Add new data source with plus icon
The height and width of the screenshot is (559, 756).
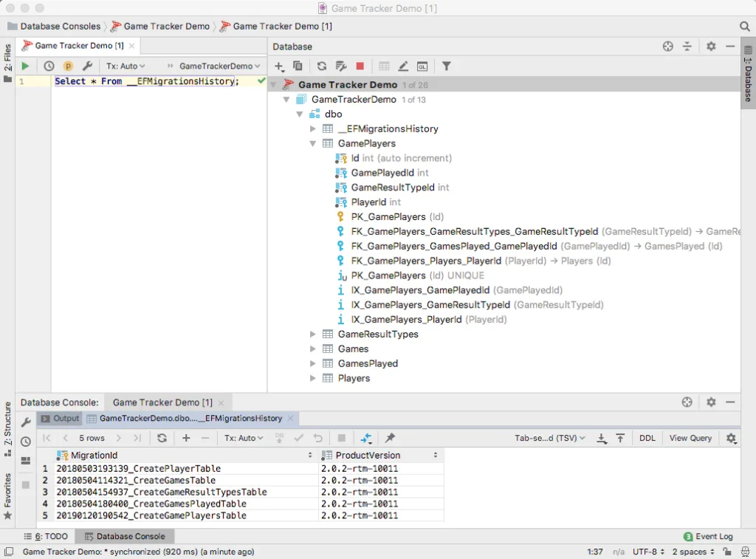pos(279,66)
